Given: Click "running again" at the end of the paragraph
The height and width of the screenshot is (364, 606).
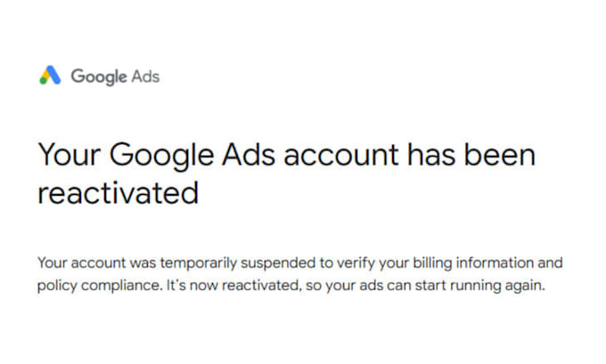Looking at the screenshot, I should coord(497,287).
